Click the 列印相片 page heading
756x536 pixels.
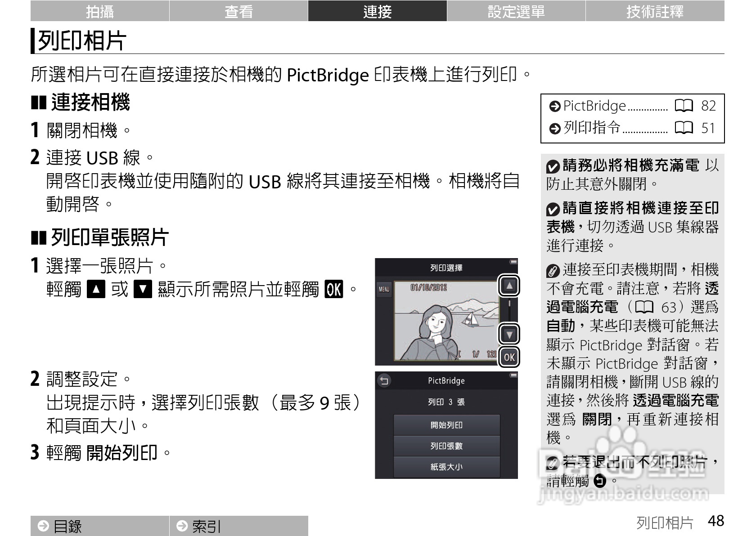[82, 41]
